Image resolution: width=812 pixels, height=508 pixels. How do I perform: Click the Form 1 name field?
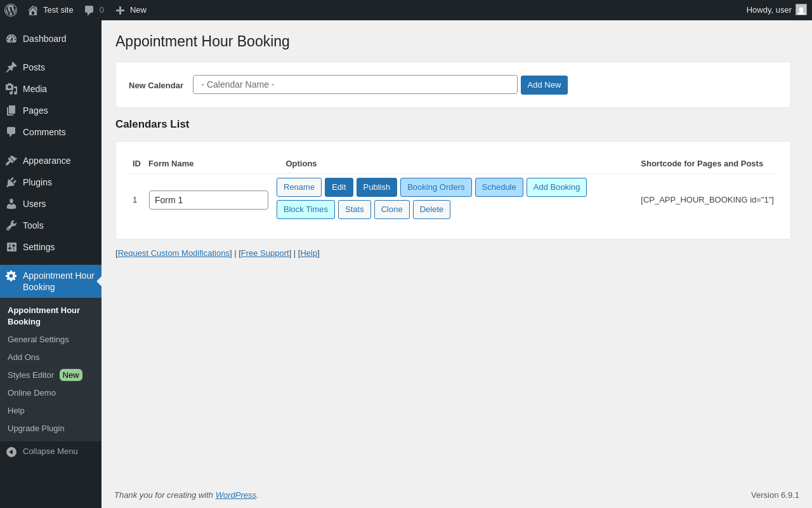[209, 200]
